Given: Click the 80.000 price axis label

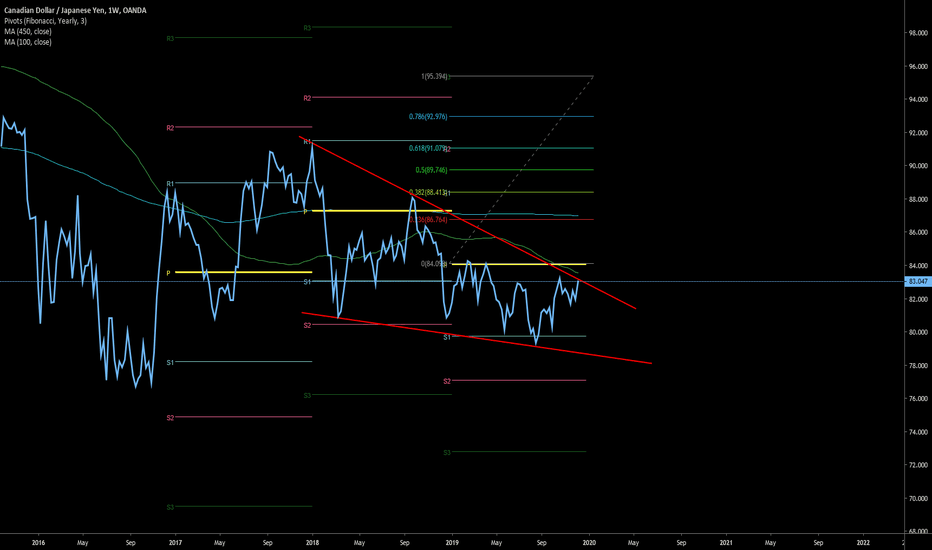Looking at the screenshot, I should coord(917,332).
